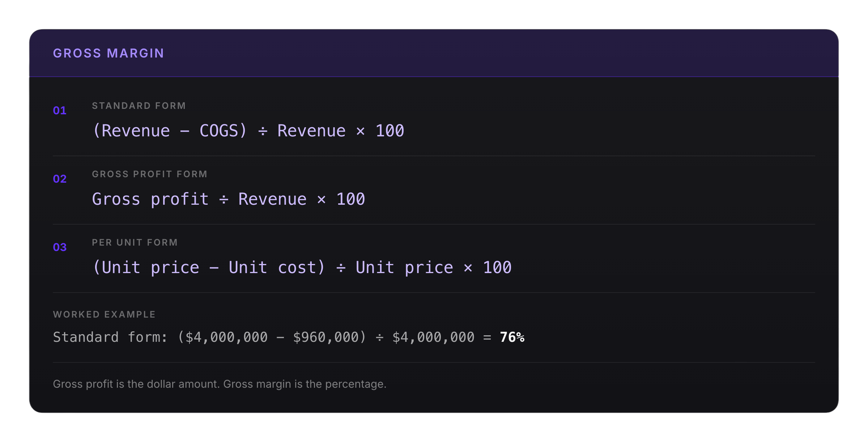
Task: Click the WORKED EXAMPLE heading
Action: click(x=104, y=314)
